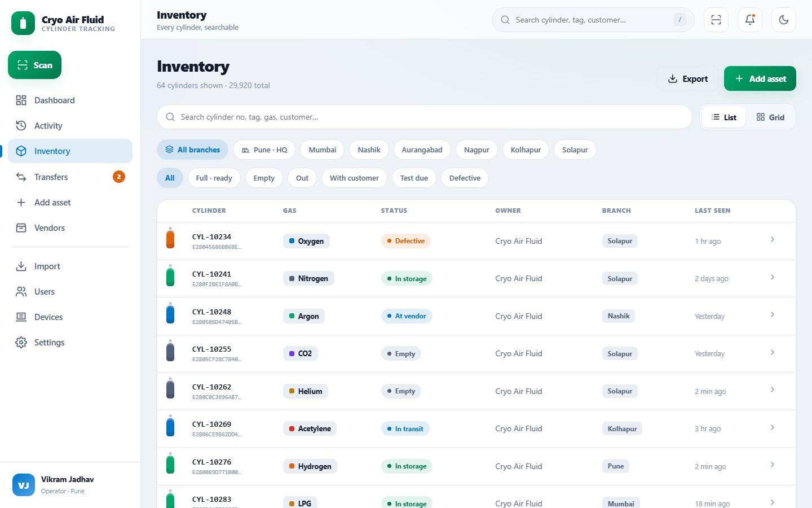Focus the inventory search by cylinder no field
812x508 pixels.
425,117
